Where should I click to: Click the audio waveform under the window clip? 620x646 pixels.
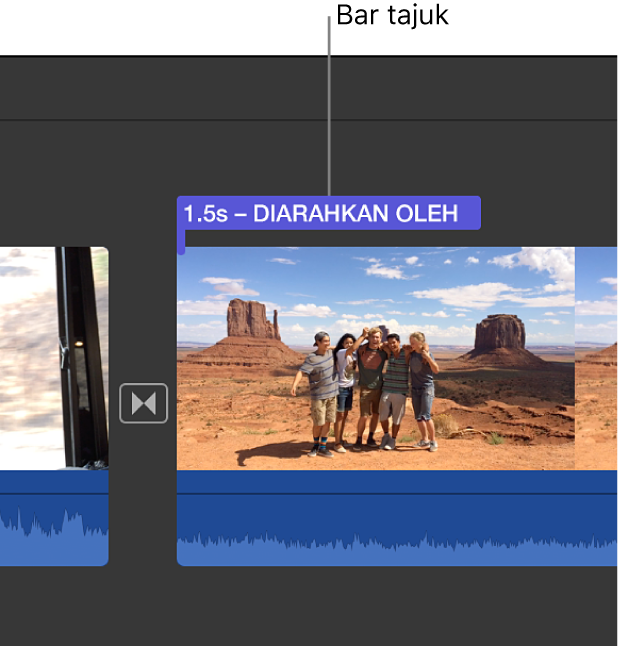[x=54, y=536]
